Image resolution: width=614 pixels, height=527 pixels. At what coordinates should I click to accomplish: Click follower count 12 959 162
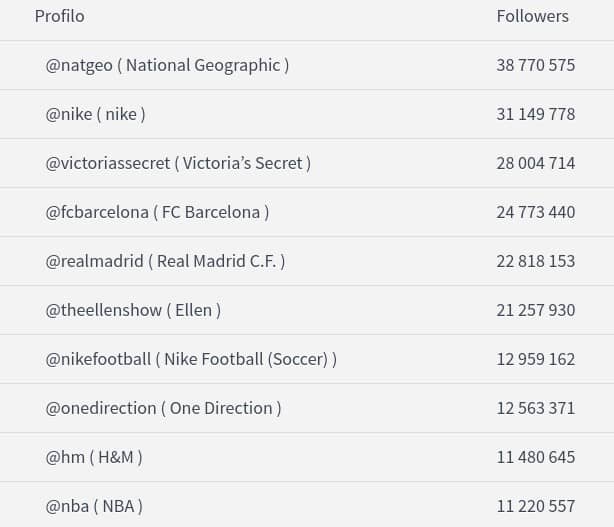[x=536, y=359]
